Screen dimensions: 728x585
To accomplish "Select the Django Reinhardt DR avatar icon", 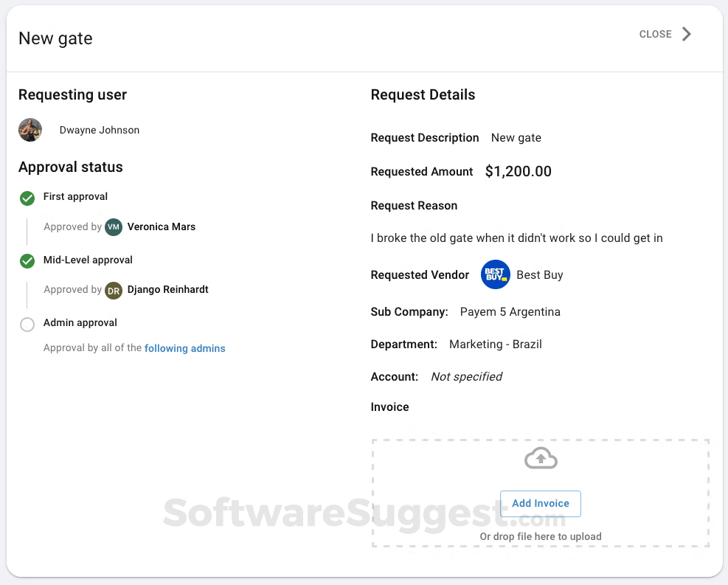I will click(x=114, y=290).
